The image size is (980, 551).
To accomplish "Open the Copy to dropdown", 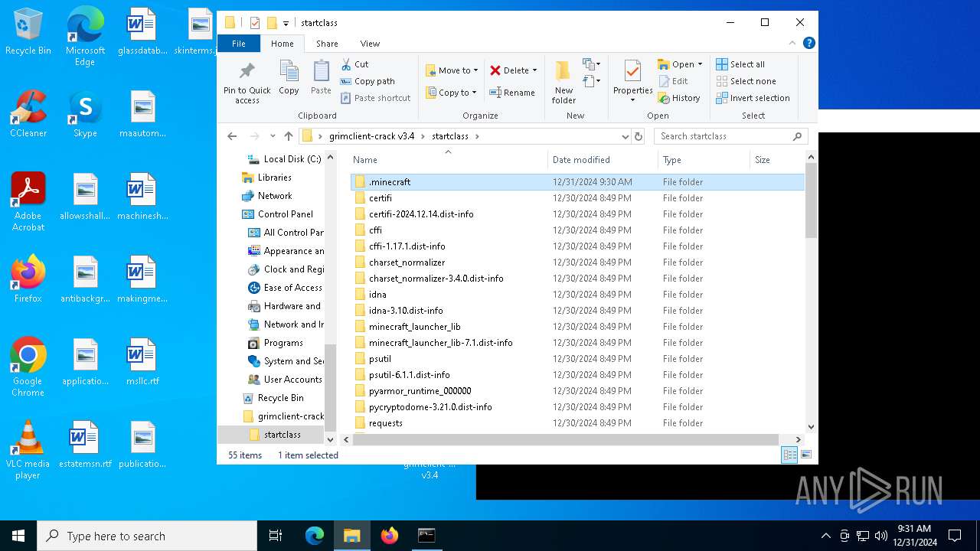I will click(452, 93).
